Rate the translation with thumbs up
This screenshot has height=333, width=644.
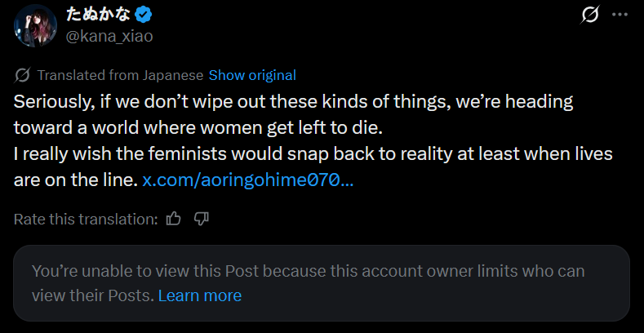pos(173,219)
